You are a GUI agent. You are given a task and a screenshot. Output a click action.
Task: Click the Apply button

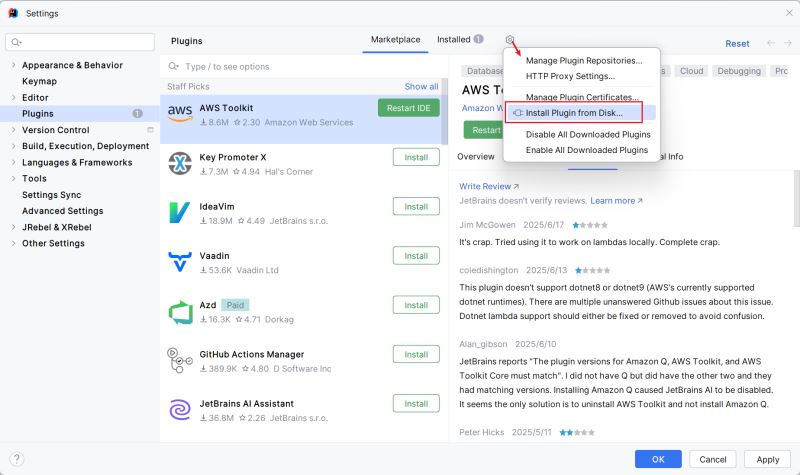coord(767,459)
